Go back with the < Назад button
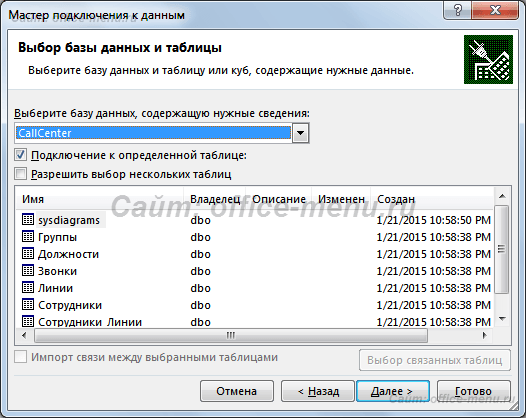 318,391
